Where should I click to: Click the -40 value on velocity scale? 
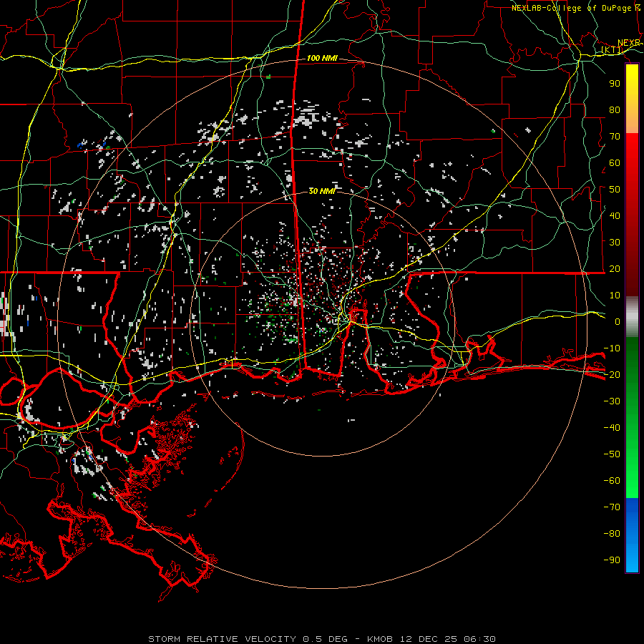[x=612, y=428]
